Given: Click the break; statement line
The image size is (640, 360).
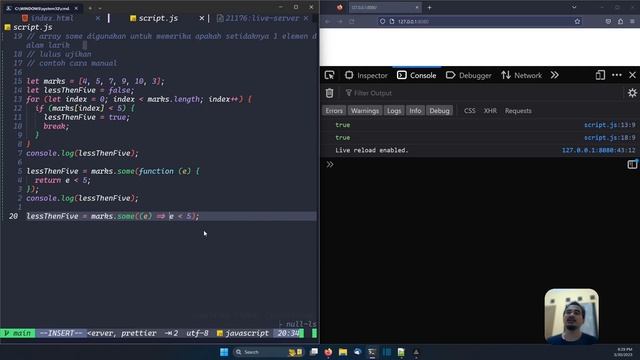Looking at the screenshot, I should tap(56, 126).
